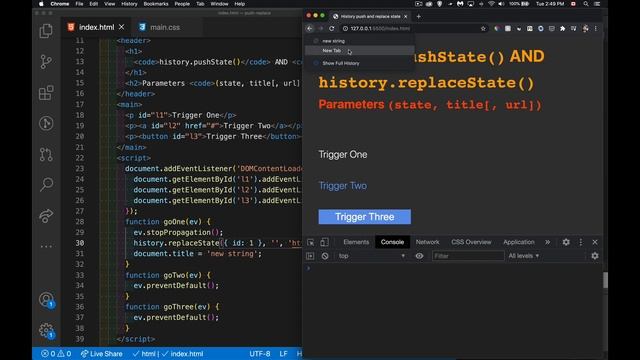Bookmark this page with the star
The height and width of the screenshot is (360, 640).
pos(483,29)
